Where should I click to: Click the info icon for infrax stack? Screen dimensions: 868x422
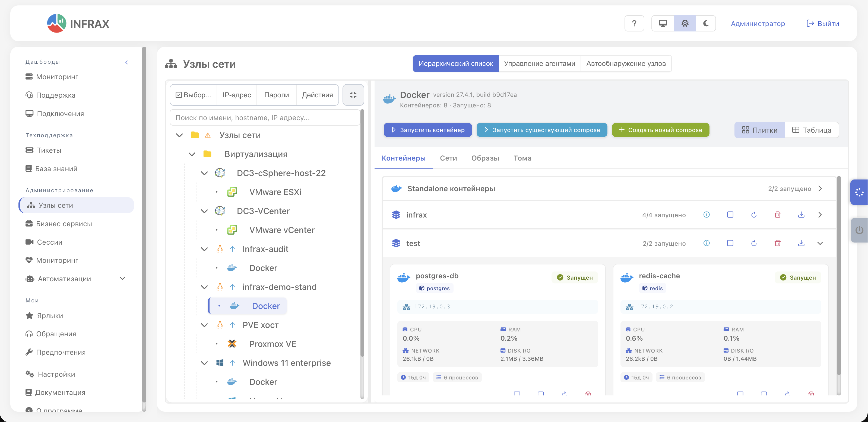click(x=706, y=215)
